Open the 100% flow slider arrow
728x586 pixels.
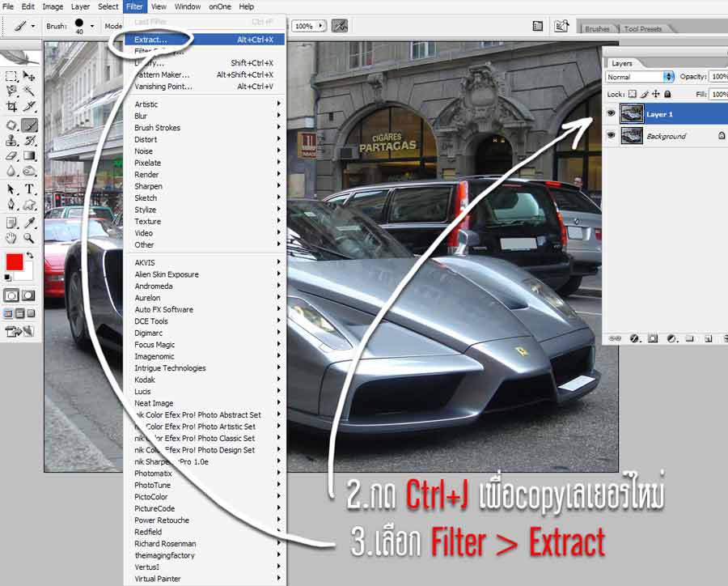(320, 26)
